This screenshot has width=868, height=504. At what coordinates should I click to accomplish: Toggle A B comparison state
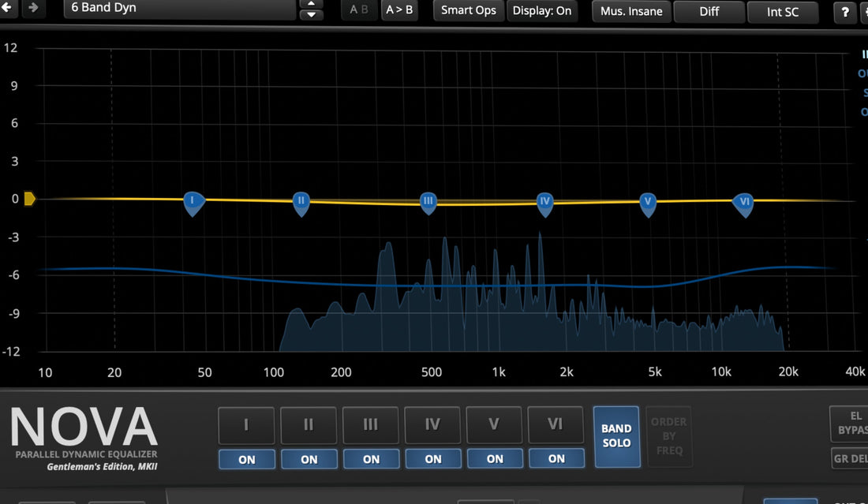tap(359, 10)
